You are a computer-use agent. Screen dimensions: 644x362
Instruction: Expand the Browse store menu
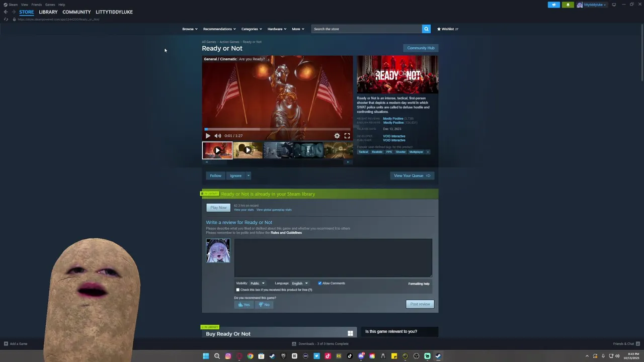[x=190, y=29]
